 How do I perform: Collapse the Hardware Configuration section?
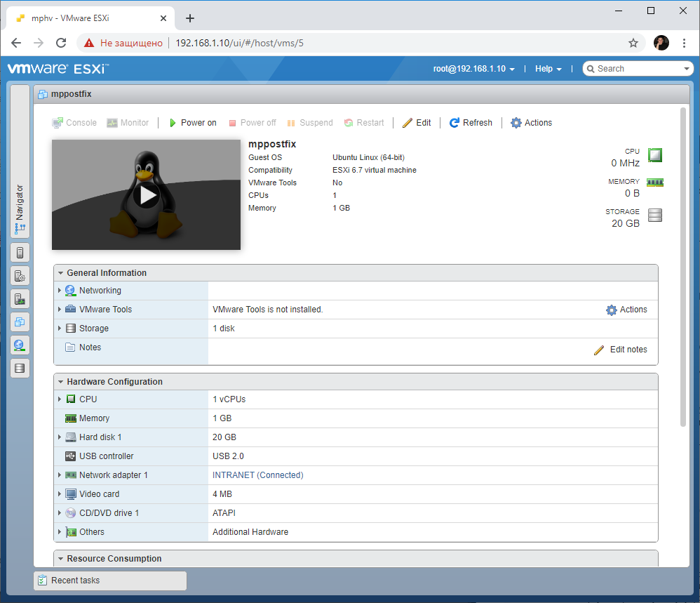point(61,382)
